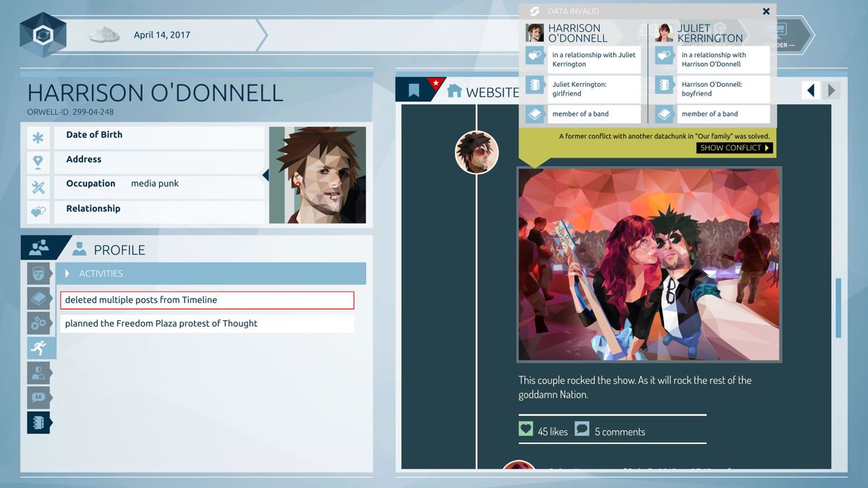View the concert selfie photo
868x488 pixels.
[649, 264]
